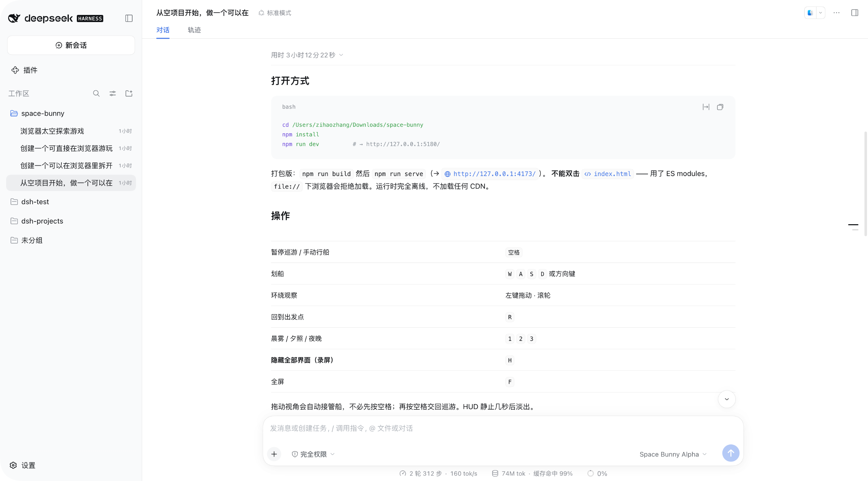868x481 pixels.
Task: Click the H key badge for 隐藏全部界面
Action: pos(510,360)
